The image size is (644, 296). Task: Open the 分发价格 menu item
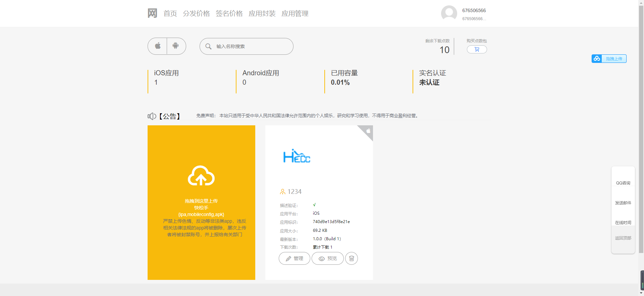tap(196, 13)
